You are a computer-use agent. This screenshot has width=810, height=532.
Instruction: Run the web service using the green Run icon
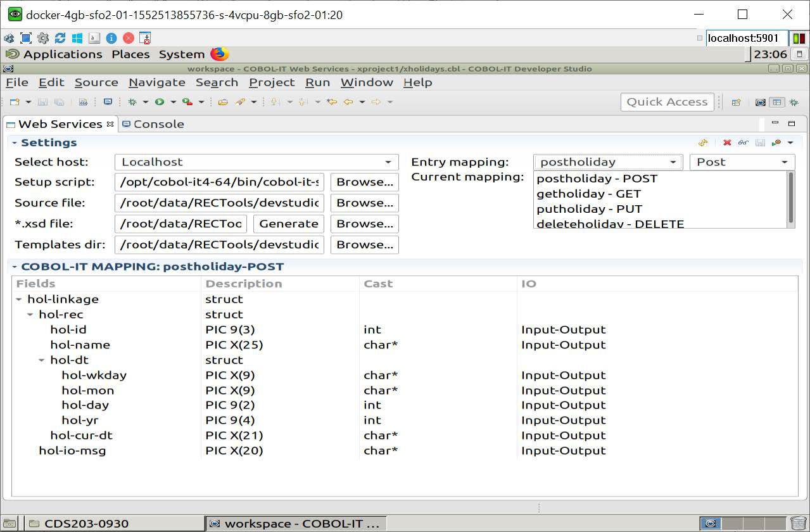tap(160, 102)
